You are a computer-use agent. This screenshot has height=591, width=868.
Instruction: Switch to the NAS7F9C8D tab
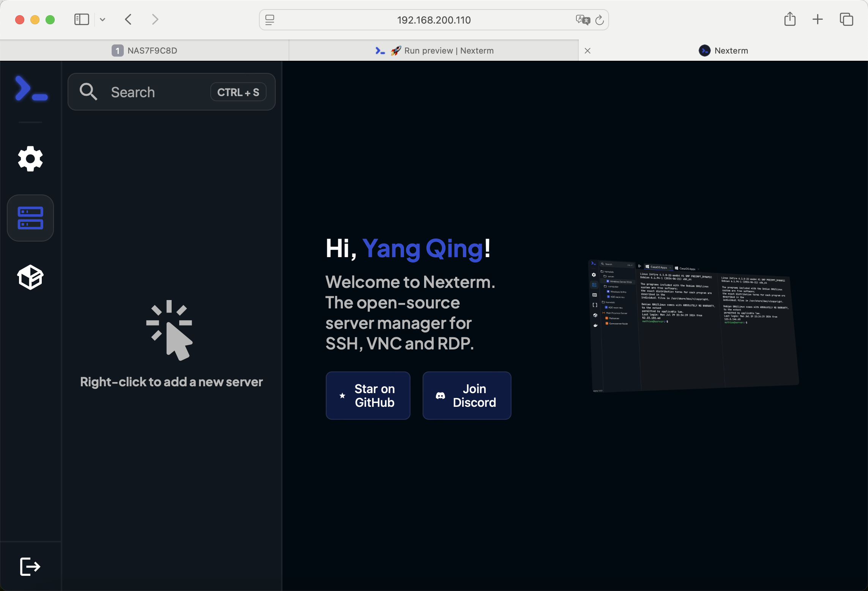point(144,51)
